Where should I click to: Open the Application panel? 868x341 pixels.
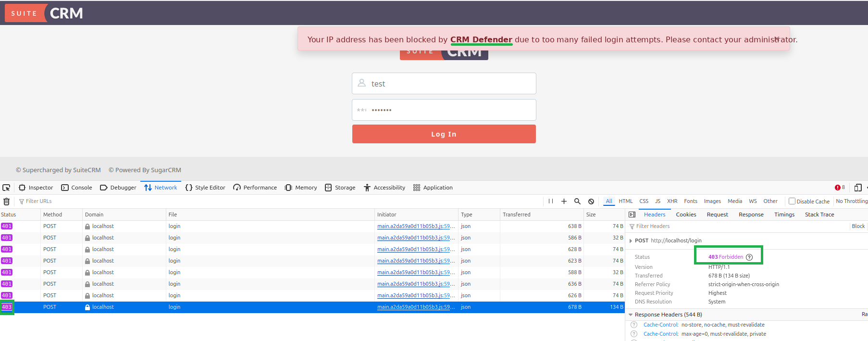pos(433,188)
